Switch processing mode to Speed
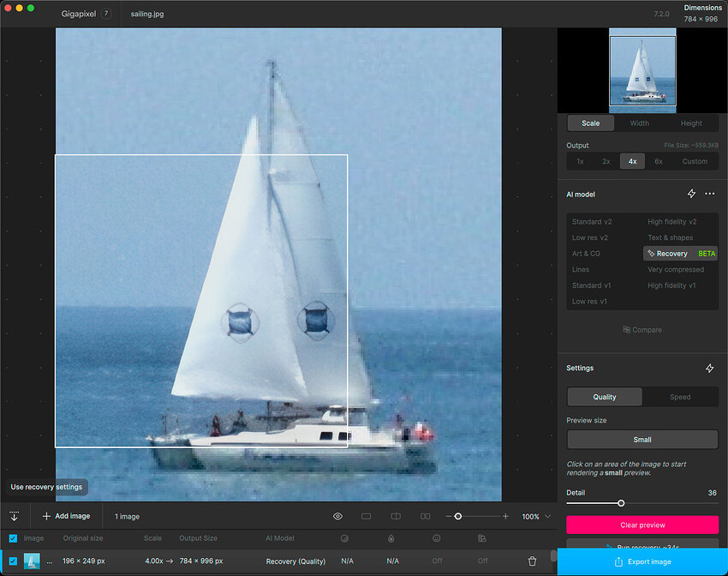 [x=680, y=397]
